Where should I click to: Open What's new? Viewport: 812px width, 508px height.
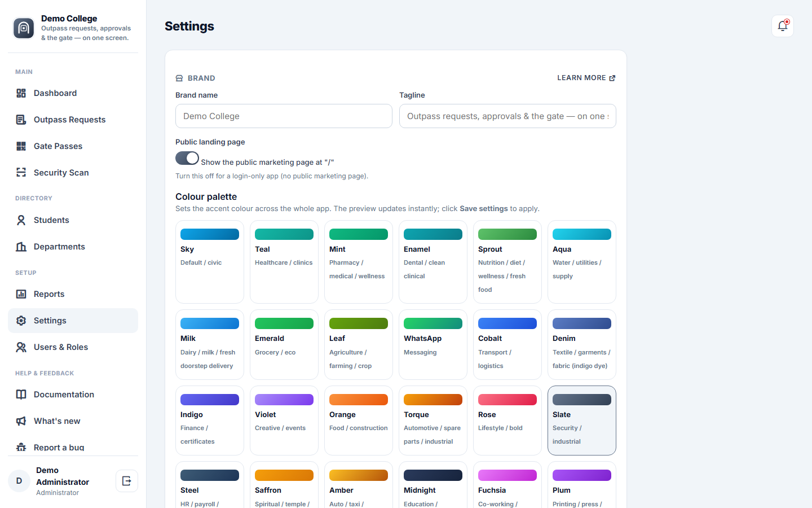pos(73,421)
